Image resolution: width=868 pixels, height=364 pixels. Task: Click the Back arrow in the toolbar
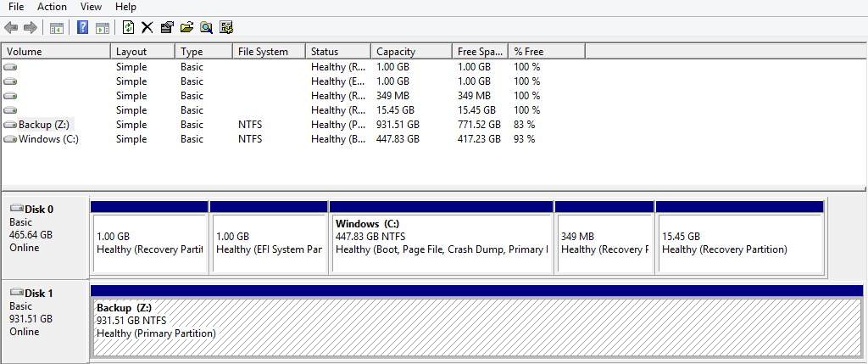[x=11, y=27]
